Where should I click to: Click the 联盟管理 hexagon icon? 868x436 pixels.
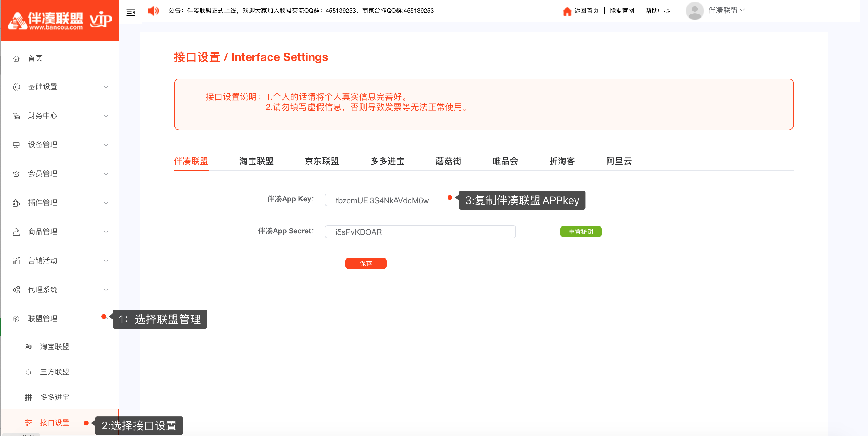pyautogui.click(x=16, y=319)
